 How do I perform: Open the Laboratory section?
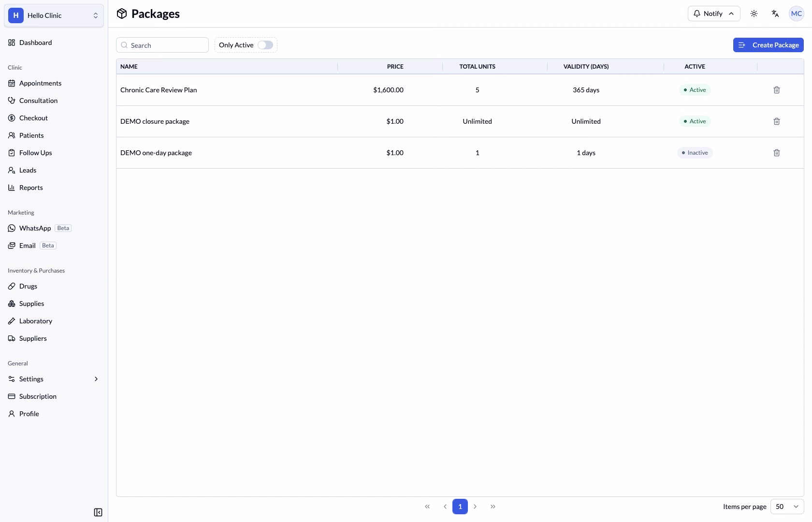pos(54,321)
